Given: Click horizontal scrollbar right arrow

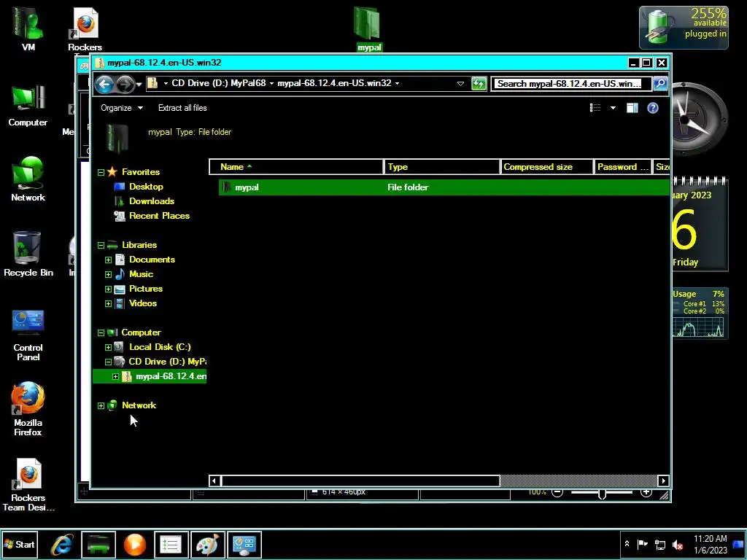Looking at the screenshot, I should coord(663,481).
